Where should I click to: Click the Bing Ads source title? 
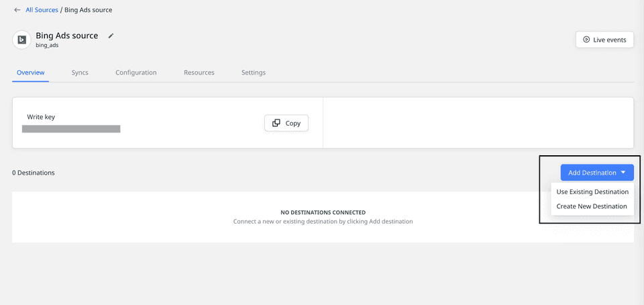(66, 36)
